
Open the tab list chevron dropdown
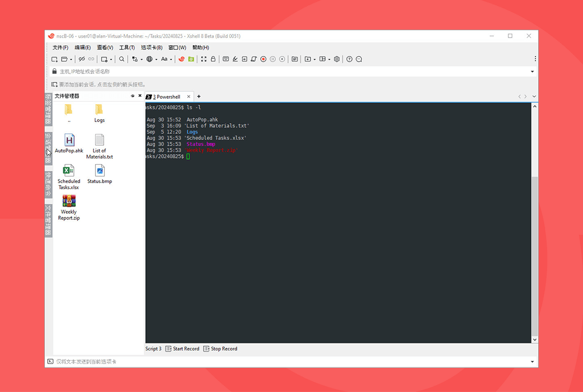tap(534, 97)
